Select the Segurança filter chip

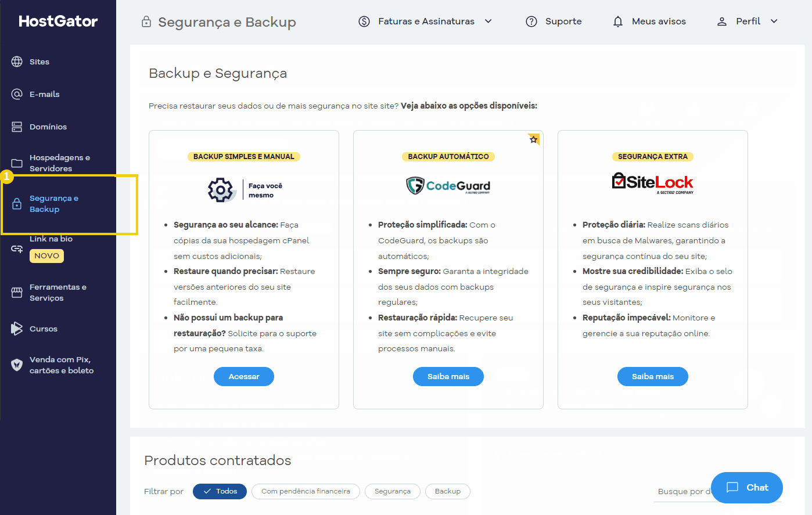[393, 491]
